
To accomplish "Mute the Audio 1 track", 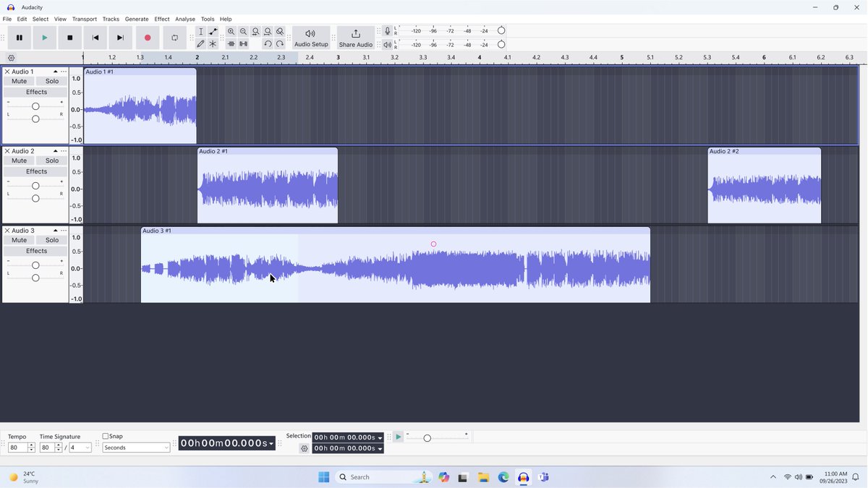I will (x=20, y=81).
